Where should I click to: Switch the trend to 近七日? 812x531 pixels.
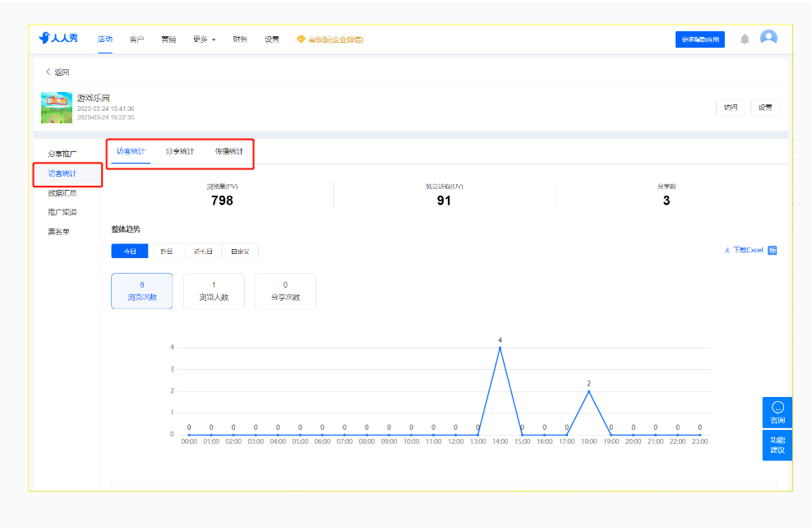click(x=203, y=252)
